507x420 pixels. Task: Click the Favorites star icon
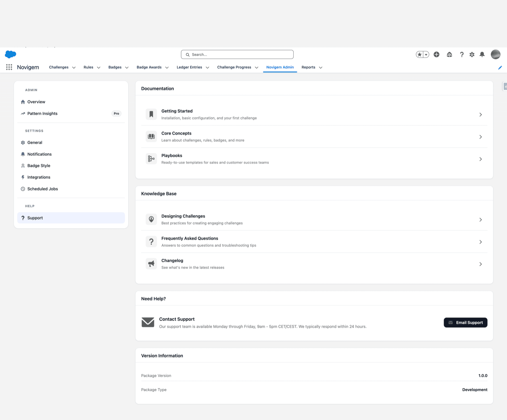pos(420,55)
